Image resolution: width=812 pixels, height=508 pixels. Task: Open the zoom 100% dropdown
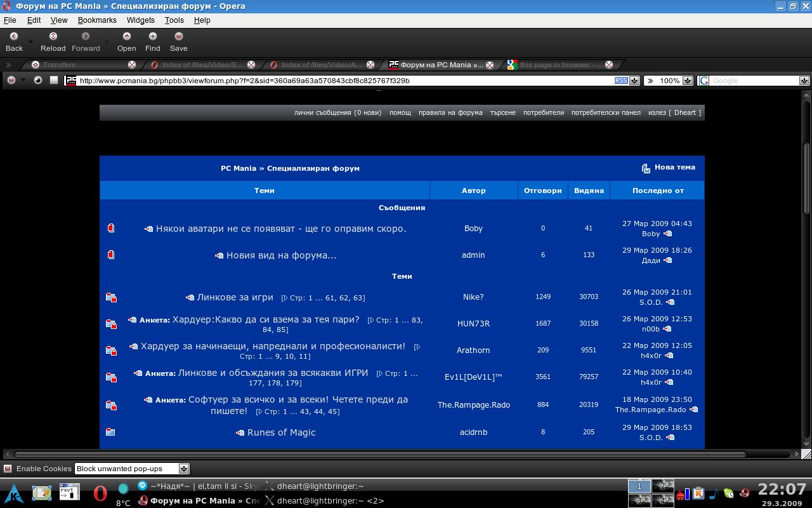coord(686,81)
